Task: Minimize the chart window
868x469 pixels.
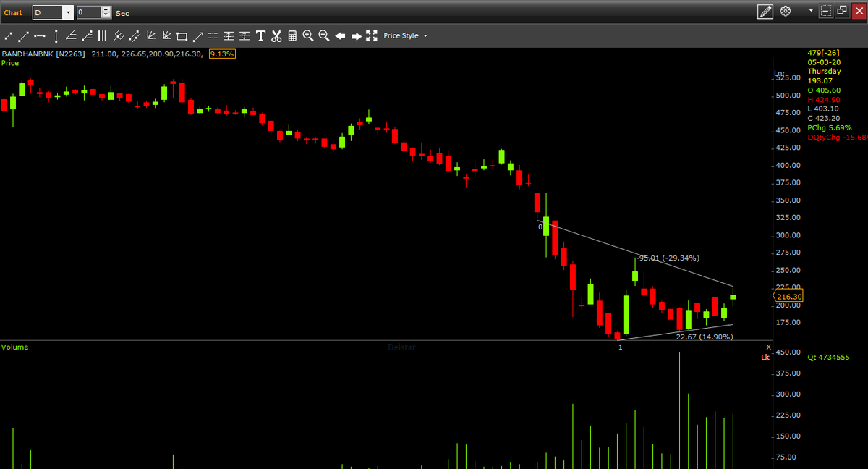Action: pyautogui.click(x=826, y=12)
